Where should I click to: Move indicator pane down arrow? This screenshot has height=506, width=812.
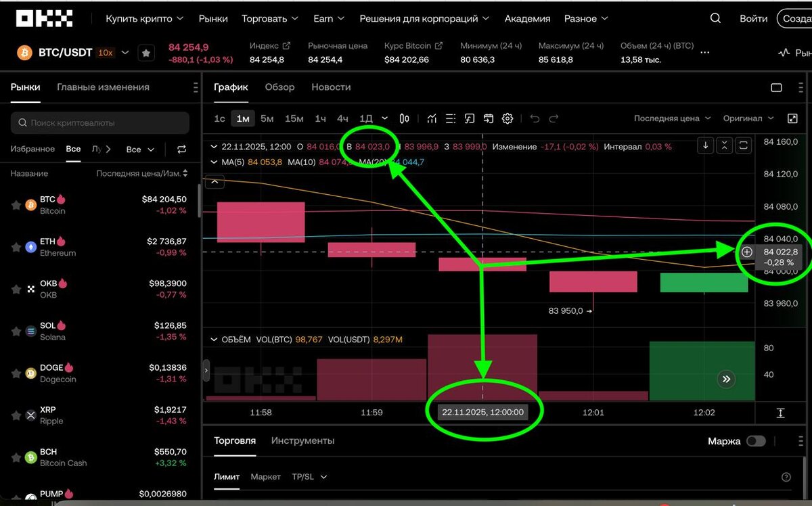706,145
